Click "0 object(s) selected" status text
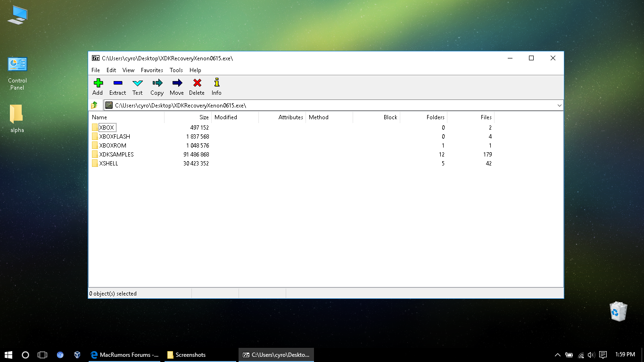The image size is (644, 362). coord(113,294)
